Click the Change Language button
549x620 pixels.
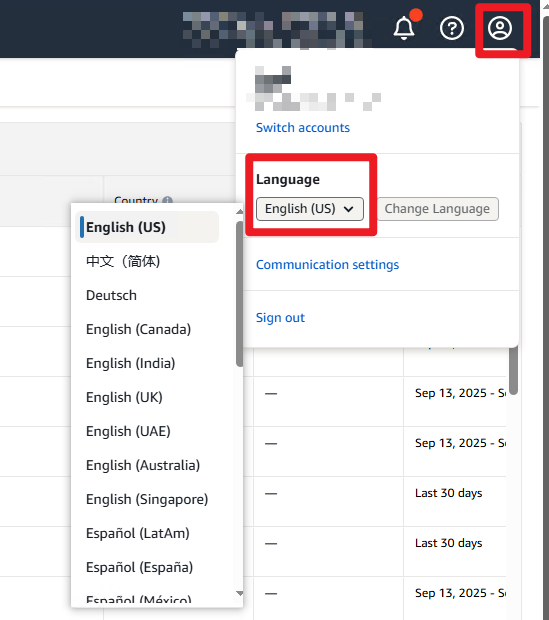pos(437,209)
